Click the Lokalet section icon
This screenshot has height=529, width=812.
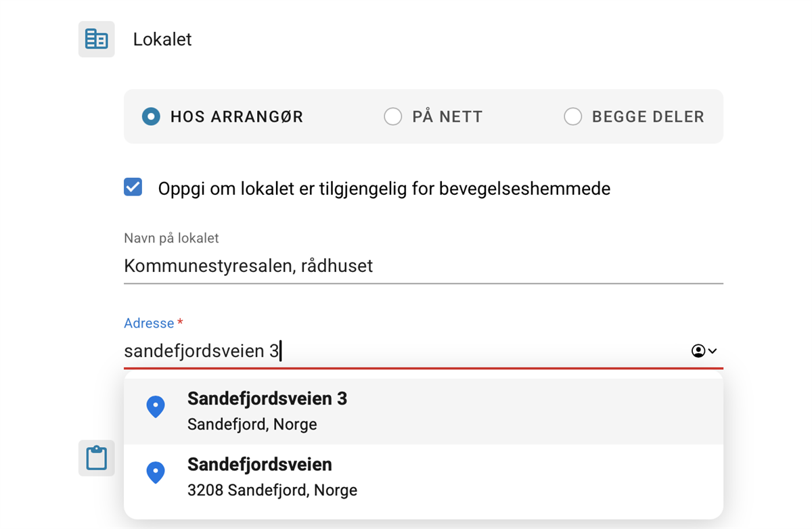click(x=97, y=39)
